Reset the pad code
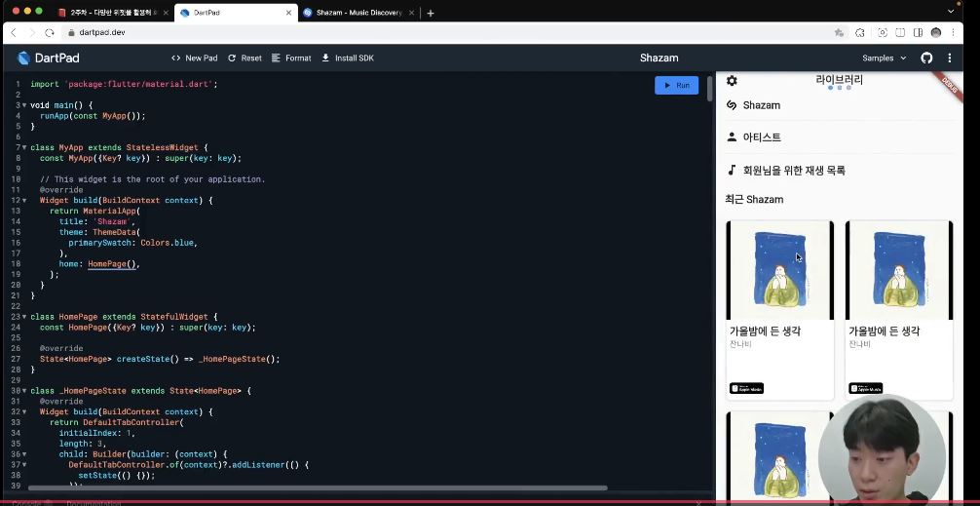 click(x=245, y=58)
